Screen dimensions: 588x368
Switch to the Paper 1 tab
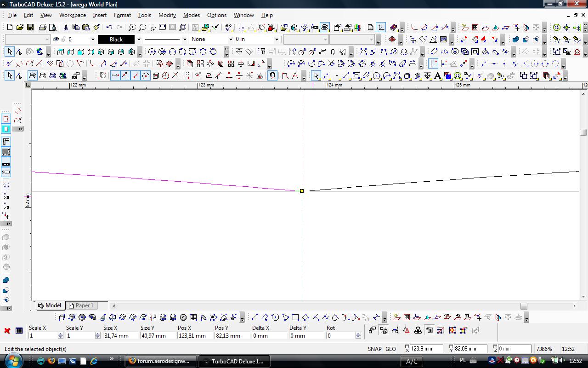[x=82, y=305]
